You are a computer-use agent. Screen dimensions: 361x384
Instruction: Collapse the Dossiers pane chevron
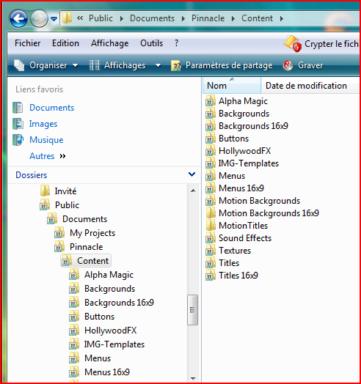point(192,174)
